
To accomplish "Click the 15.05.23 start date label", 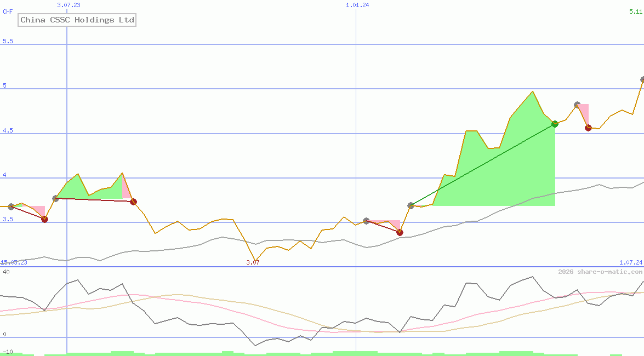I will coord(14,262).
